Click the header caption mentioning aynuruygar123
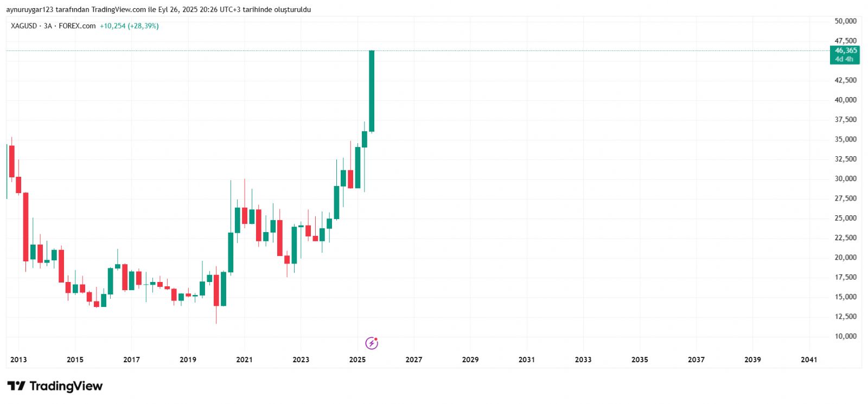Screen dimensions: 868x404 point(158,10)
